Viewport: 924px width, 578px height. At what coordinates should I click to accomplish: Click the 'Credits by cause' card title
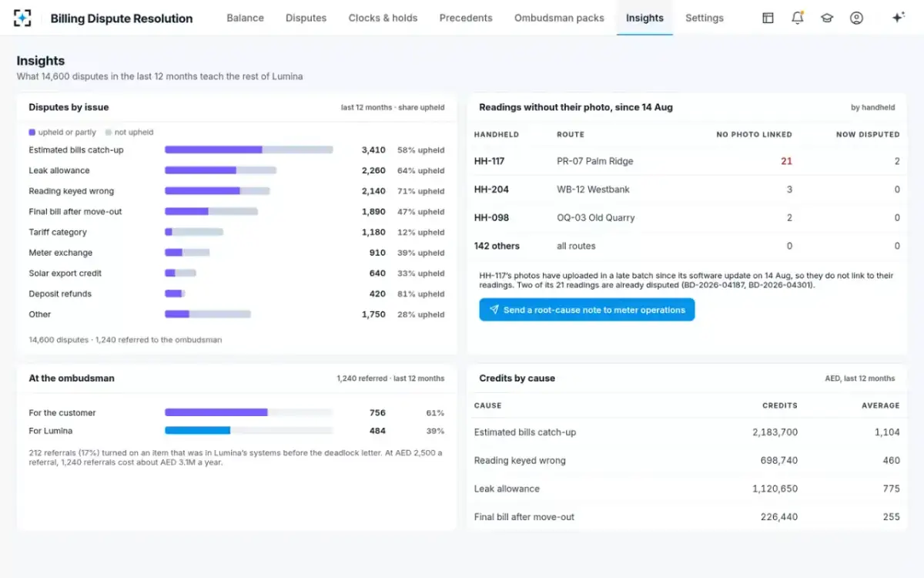517,378
